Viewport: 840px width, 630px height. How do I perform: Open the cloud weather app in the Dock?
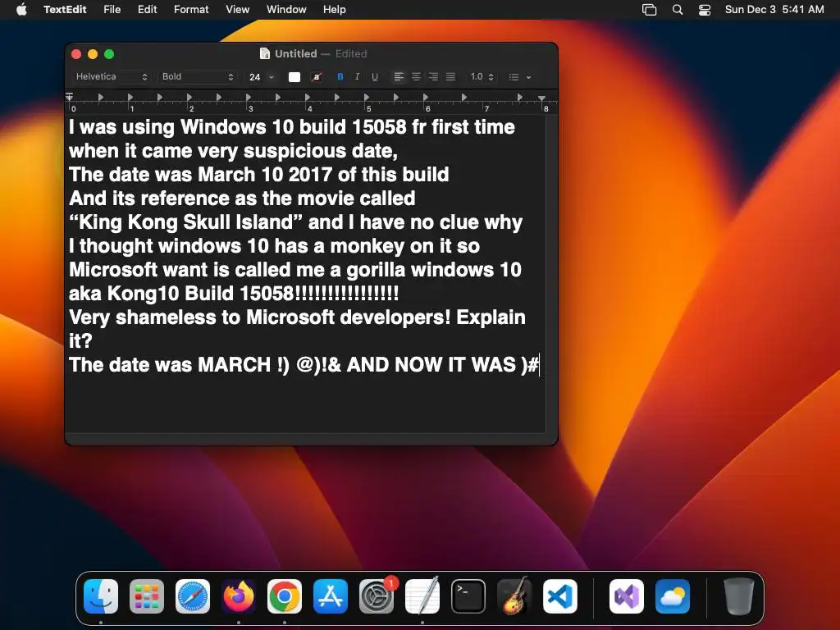tap(673, 596)
